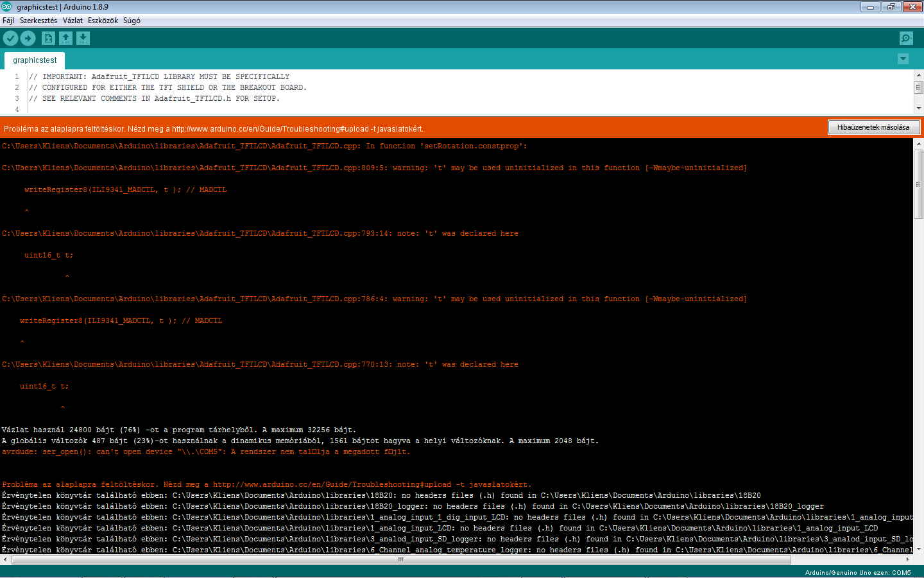Click code line '// SEE RELEVANT COMMENTS IN Adafruit_TFTLCD.h'
Viewport: 924px width, 578px height.
pos(154,98)
